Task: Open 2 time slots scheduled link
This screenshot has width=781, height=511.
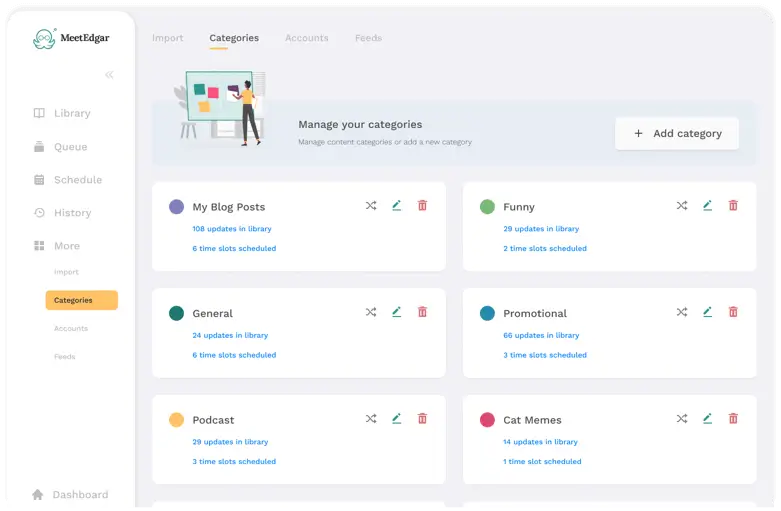Action: tap(545, 248)
